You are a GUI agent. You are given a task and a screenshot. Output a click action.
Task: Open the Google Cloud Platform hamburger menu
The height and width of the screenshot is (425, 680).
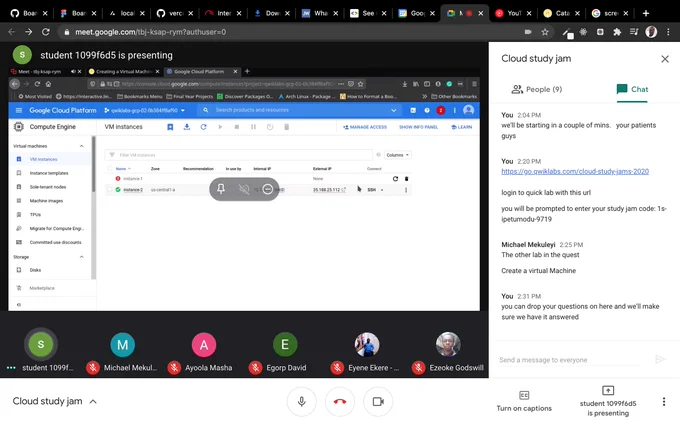pos(19,111)
